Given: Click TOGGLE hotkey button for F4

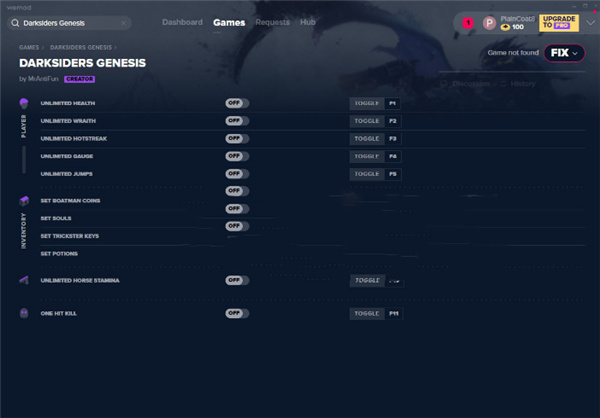Looking at the screenshot, I should pos(367,156).
